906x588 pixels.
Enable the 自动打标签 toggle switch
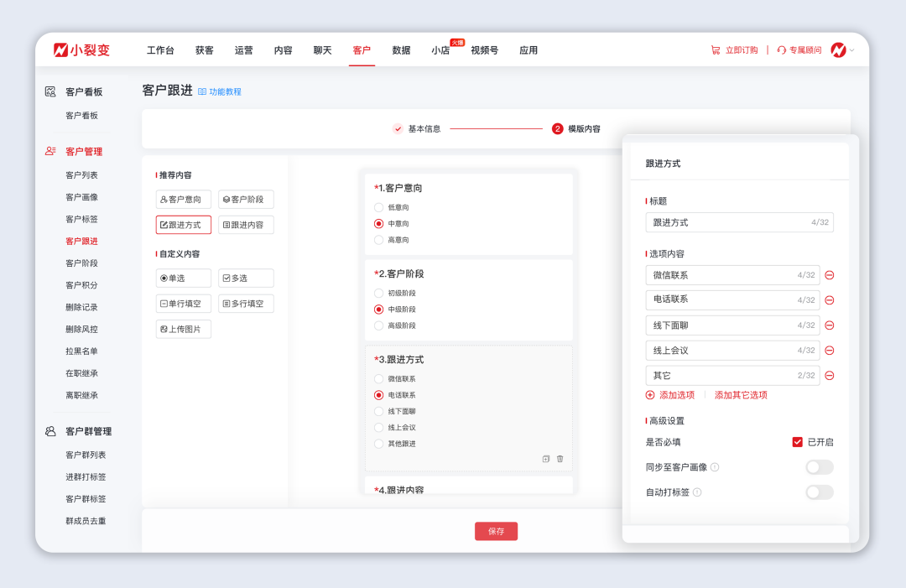click(818, 493)
